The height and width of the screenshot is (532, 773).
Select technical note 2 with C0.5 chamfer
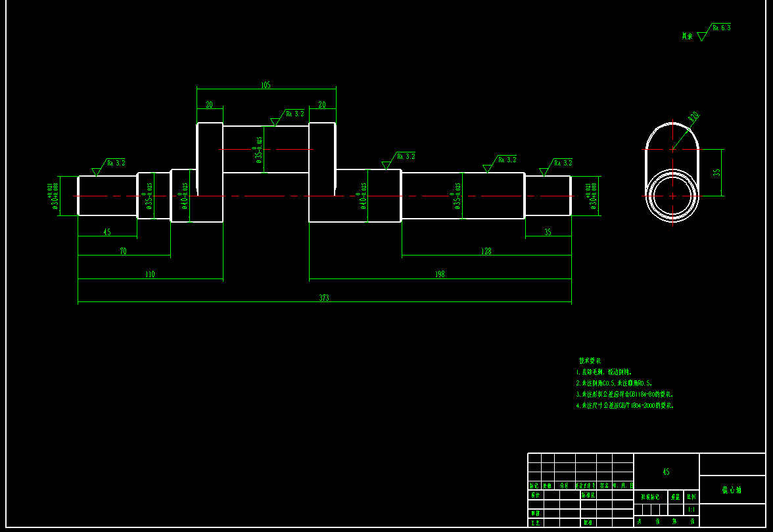pos(614,383)
